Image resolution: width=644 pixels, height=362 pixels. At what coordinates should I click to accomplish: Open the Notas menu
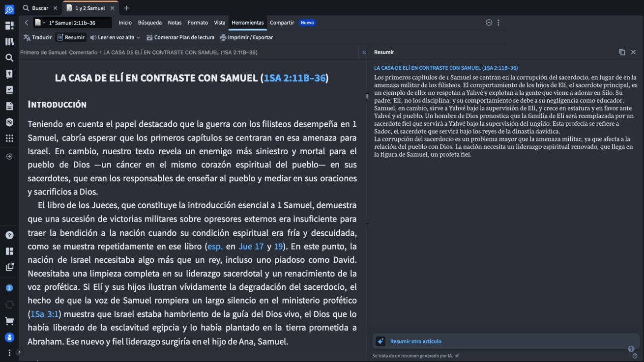[x=175, y=23]
